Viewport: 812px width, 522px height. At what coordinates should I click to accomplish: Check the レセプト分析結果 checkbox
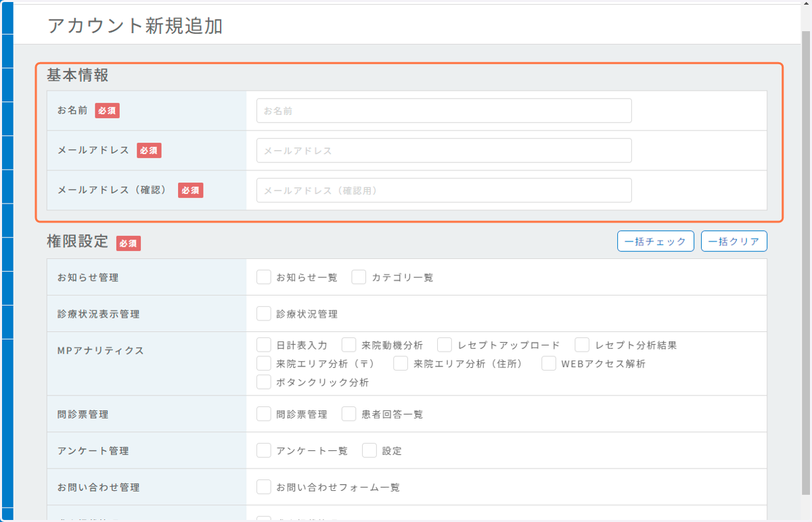coord(582,345)
